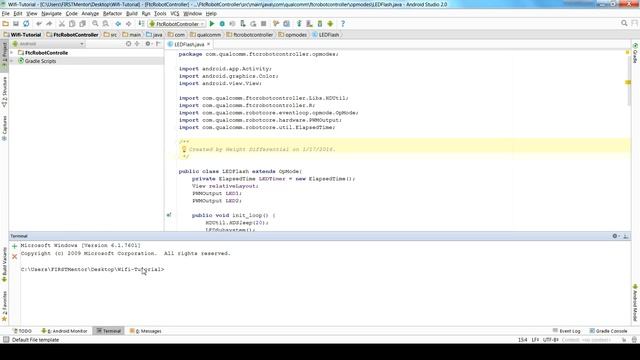Click the Wifi-Tutorial breadcrumb
640x360 pixels.
(23, 35)
